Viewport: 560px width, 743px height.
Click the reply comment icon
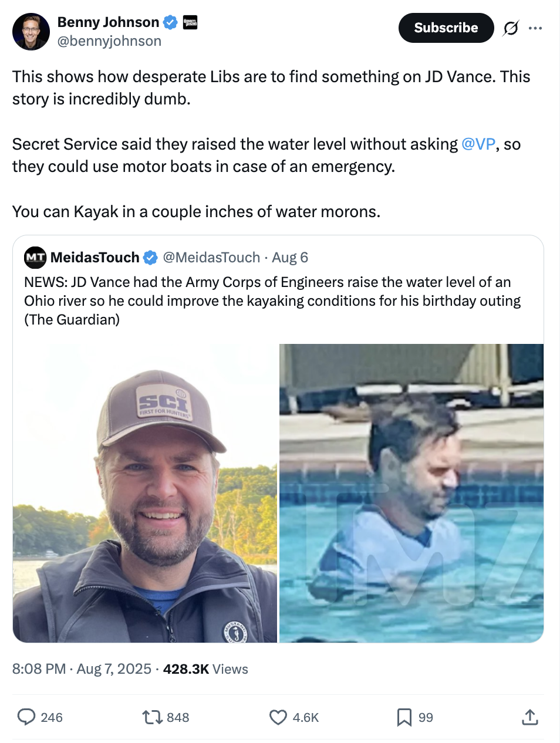[27, 717]
